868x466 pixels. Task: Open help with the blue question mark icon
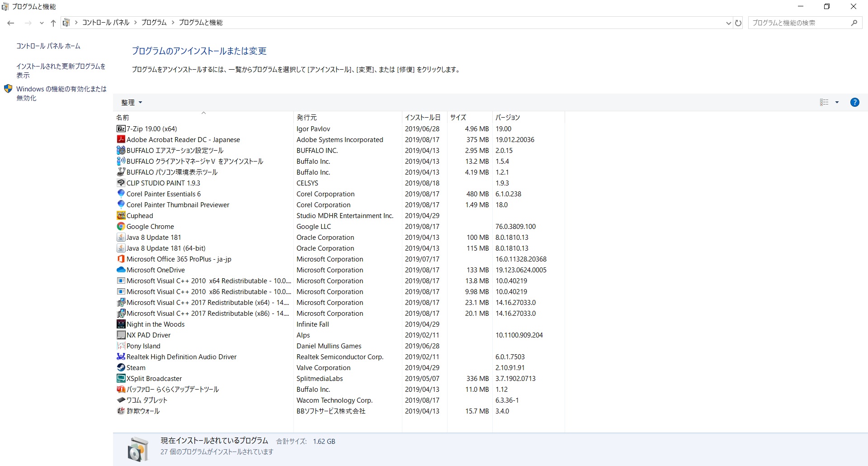(854, 102)
